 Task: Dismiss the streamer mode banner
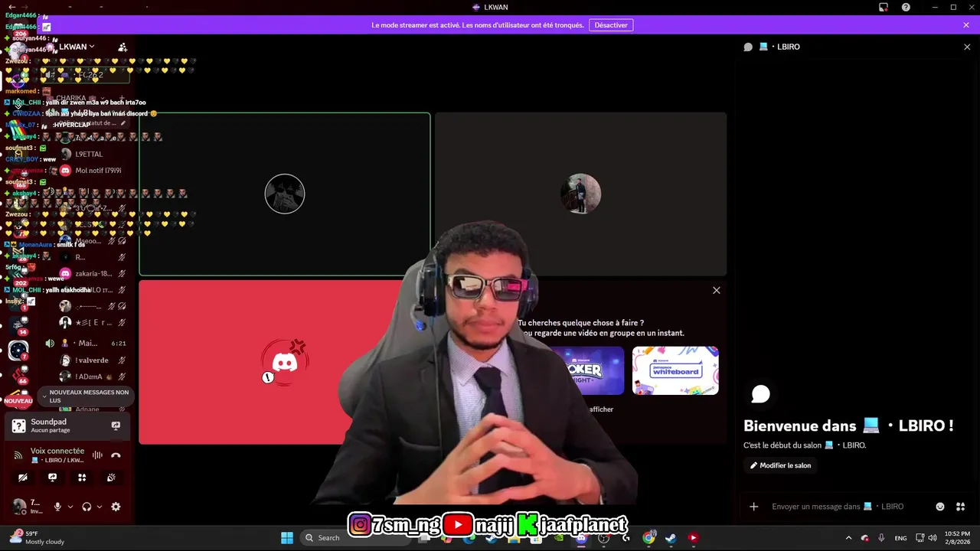coord(966,25)
